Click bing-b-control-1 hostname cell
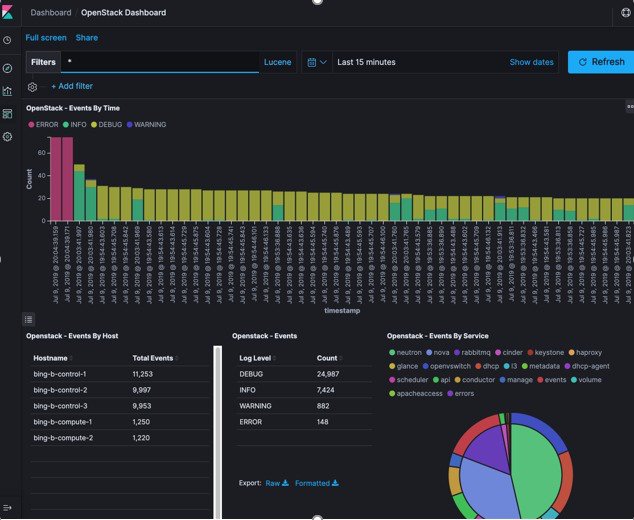This screenshot has width=634, height=520. click(x=60, y=374)
